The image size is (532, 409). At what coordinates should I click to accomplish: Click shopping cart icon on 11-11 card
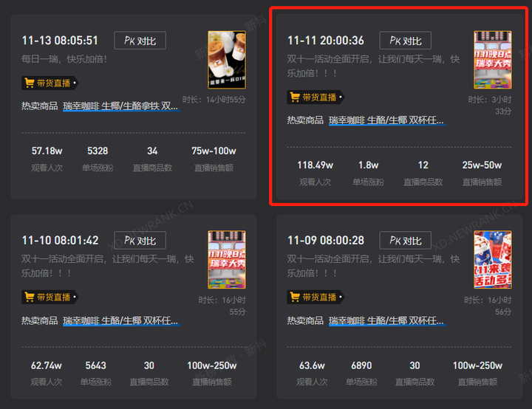(295, 97)
